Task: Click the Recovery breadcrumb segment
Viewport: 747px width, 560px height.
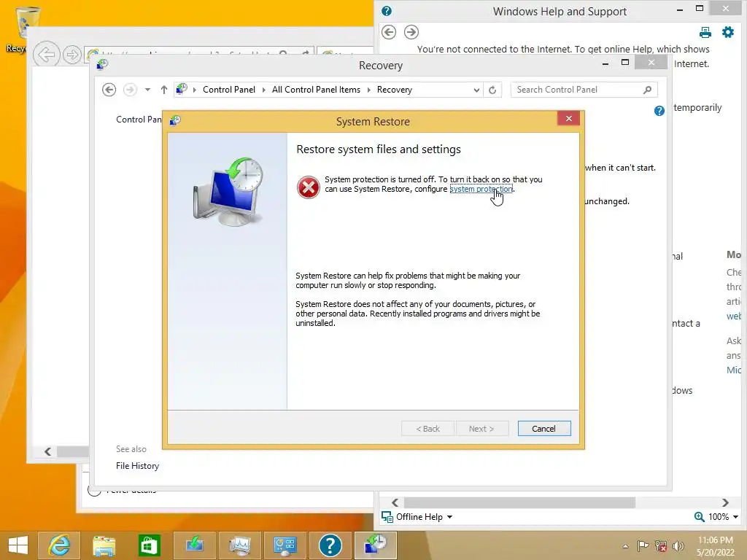Action: pyautogui.click(x=395, y=90)
